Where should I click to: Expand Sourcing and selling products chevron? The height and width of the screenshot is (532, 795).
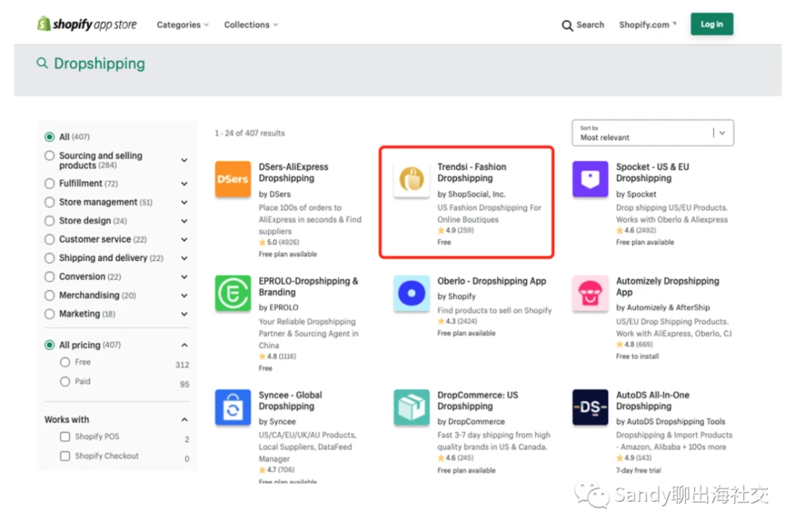[x=184, y=161]
